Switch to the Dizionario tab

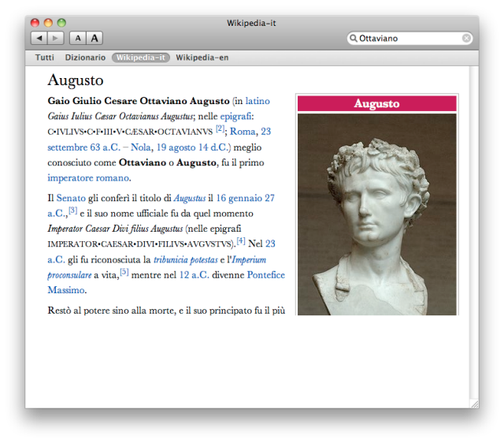point(85,58)
